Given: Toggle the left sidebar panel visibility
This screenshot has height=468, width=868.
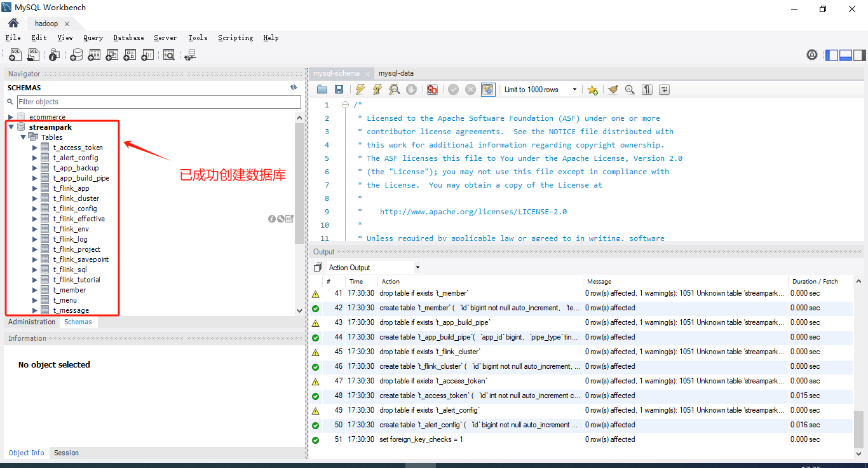Looking at the screenshot, I should [x=832, y=55].
